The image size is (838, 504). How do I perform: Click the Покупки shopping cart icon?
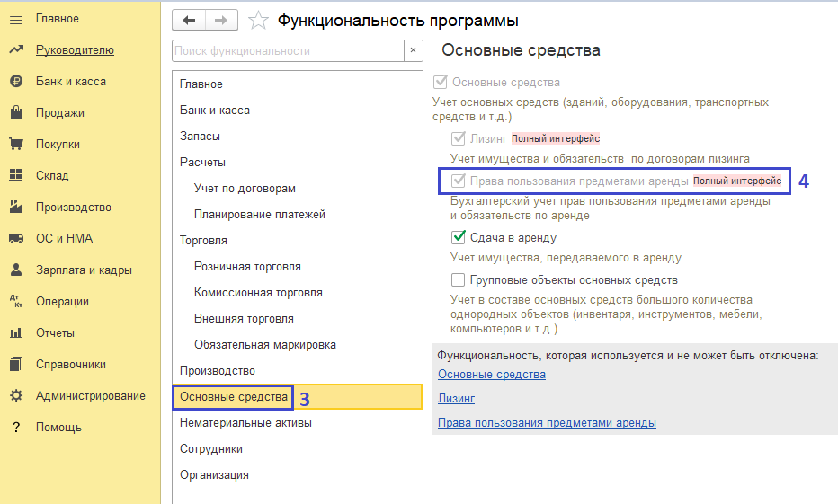[16, 145]
